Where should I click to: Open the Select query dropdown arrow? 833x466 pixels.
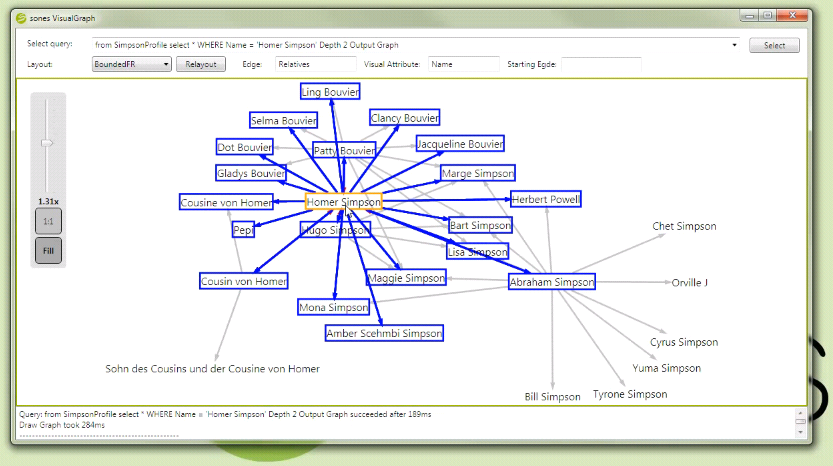(734, 45)
